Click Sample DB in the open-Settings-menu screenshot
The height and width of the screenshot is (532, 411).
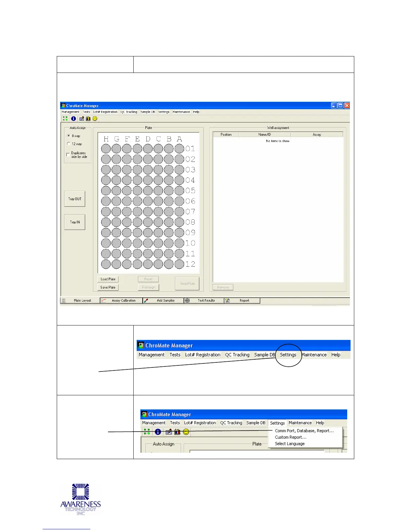(x=256, y=423)
